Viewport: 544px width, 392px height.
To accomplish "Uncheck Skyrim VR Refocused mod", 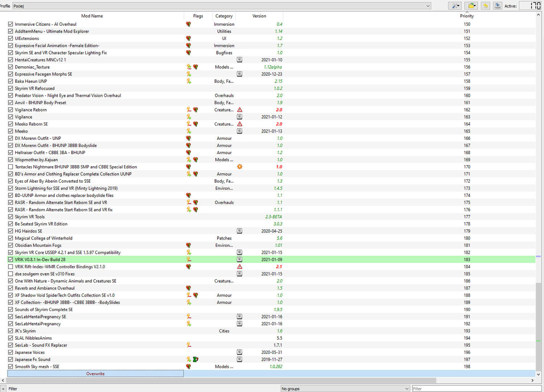I will coord(11,88).
